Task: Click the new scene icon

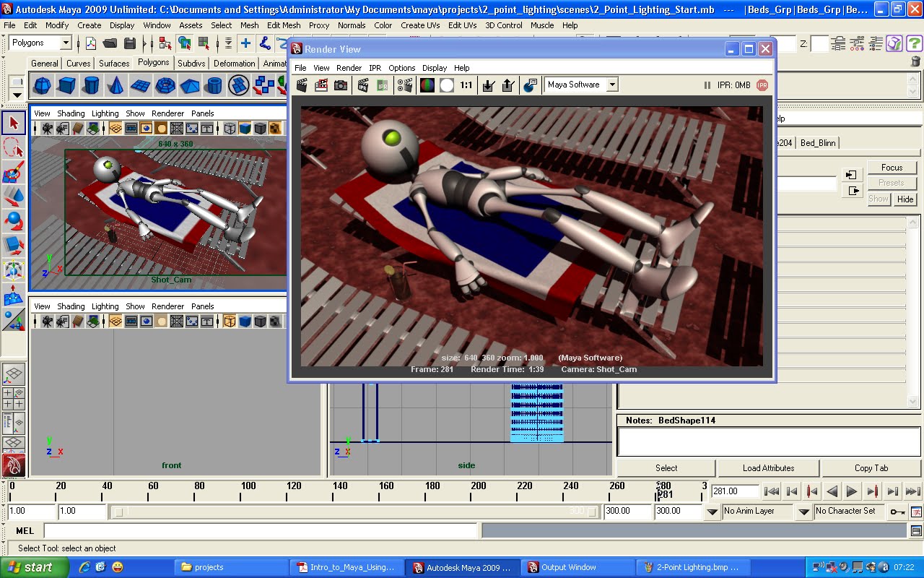Action: point(91,43)
